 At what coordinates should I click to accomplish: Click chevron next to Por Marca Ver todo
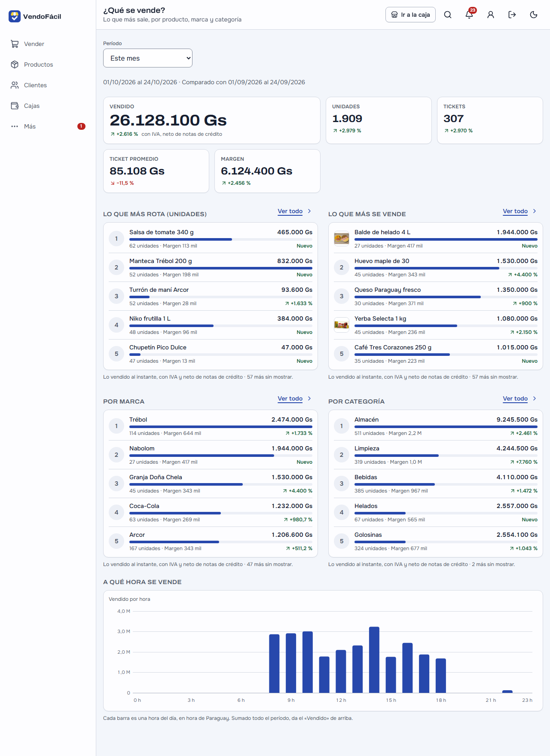click(309, 398)
